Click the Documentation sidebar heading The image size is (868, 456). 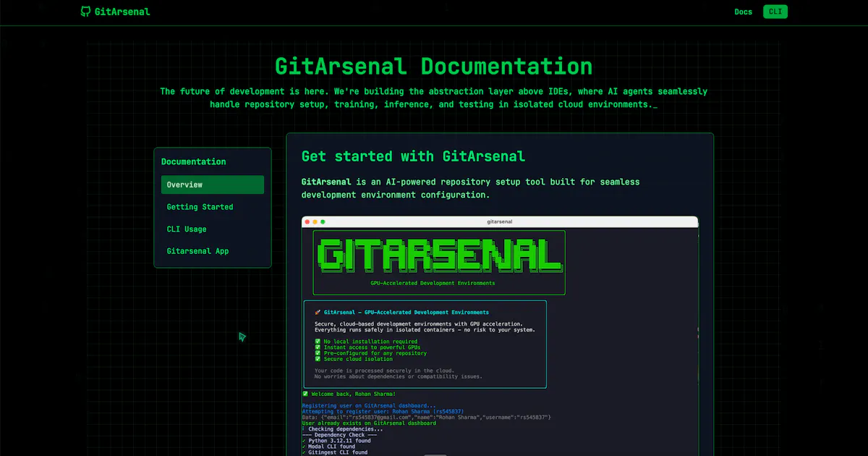[x=193, y=161]
